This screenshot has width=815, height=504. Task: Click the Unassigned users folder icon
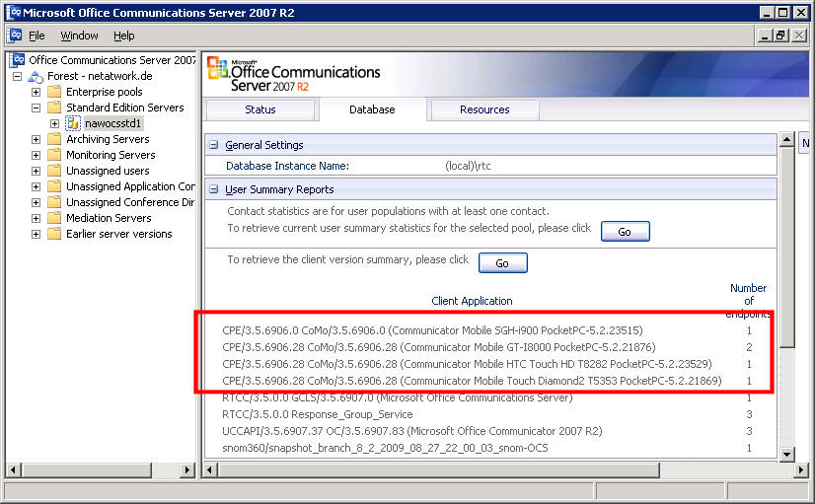coord(54,171)
